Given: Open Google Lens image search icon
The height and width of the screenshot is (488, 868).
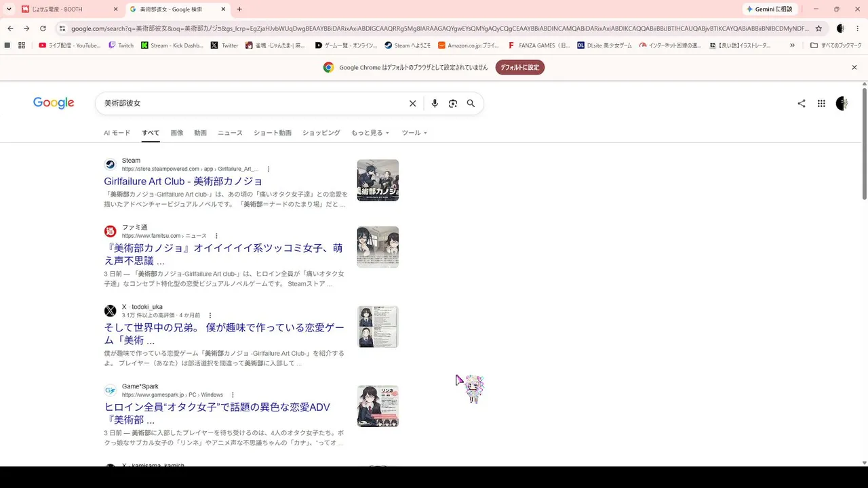Looking at the screenshot, I should 453,104.
